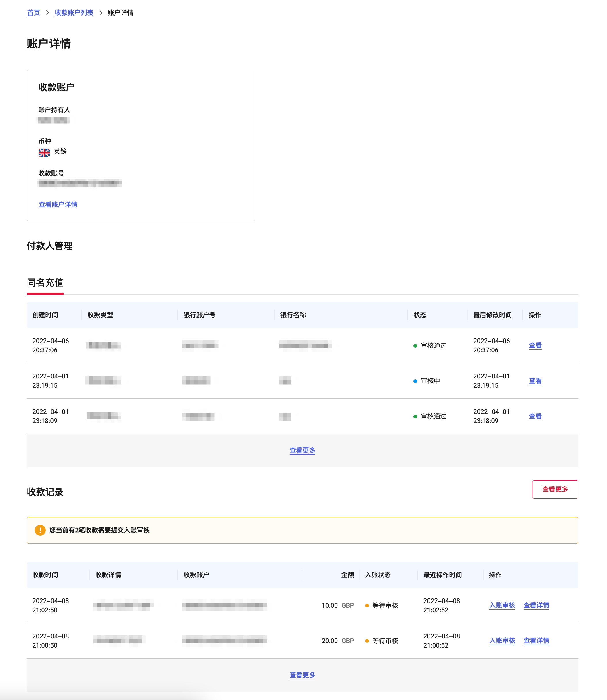Viewport: 607px width, 700px height.
Task: Go to 首页 breadcrumb link
Action: click(34, 13)
